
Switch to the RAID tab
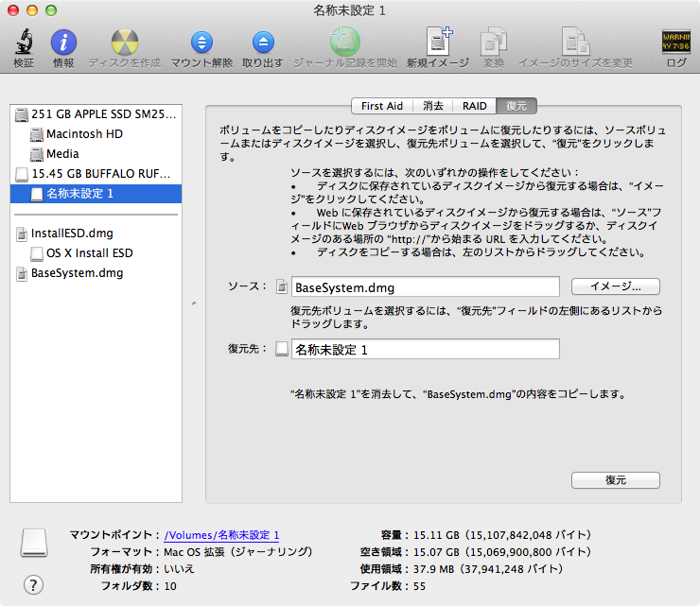coord(475,106)
